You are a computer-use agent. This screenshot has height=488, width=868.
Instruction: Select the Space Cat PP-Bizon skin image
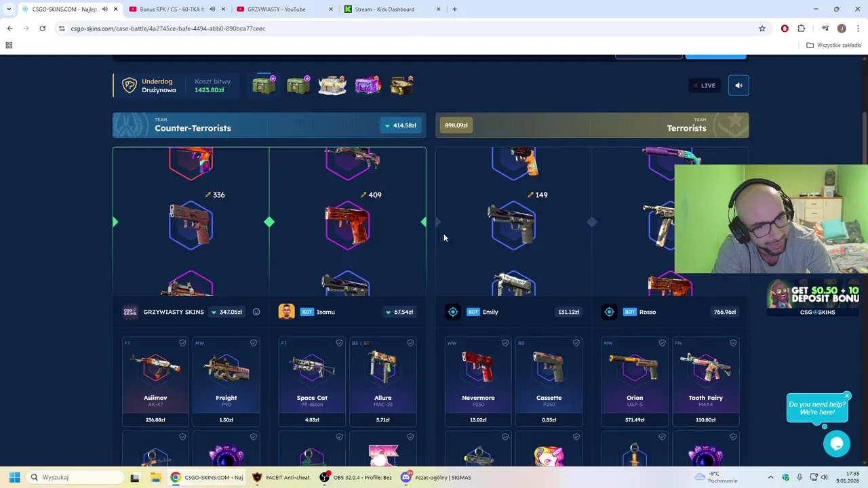point(312,368)
